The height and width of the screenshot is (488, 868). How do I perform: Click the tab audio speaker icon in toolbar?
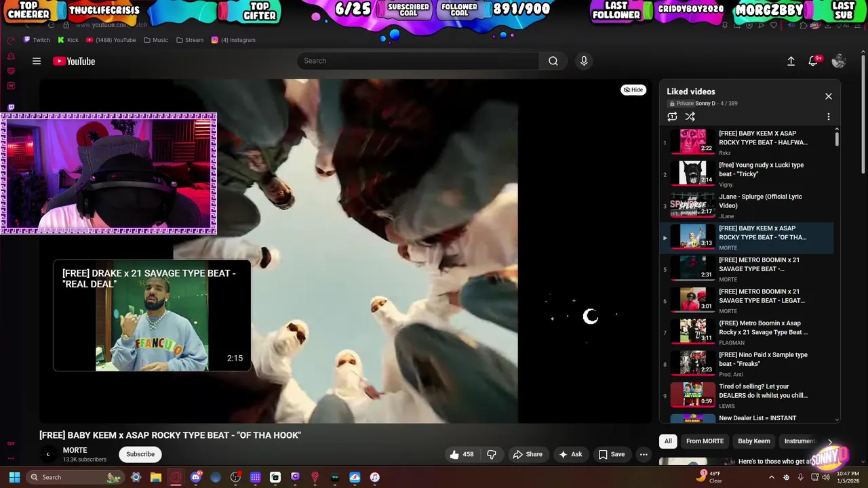pyautogui.click(x=791, y=25)
